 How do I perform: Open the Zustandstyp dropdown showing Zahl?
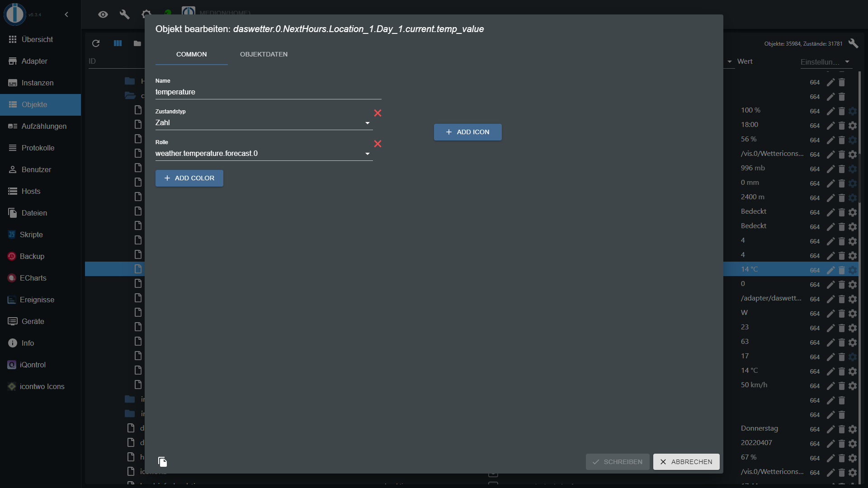264,123
